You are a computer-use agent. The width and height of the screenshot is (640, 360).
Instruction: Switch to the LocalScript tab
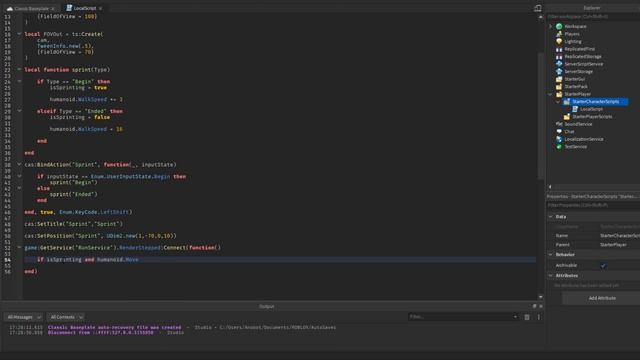(x=84, y=8)
